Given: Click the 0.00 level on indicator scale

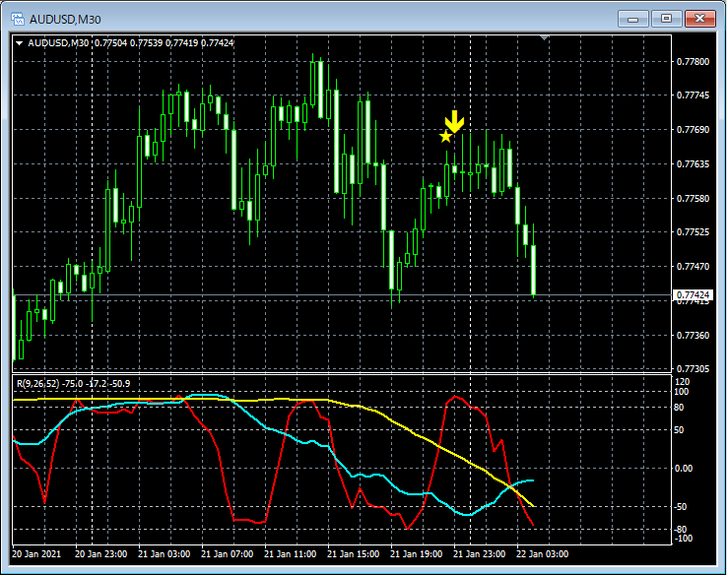Looking at the screenshot, I should coord(684,468).
